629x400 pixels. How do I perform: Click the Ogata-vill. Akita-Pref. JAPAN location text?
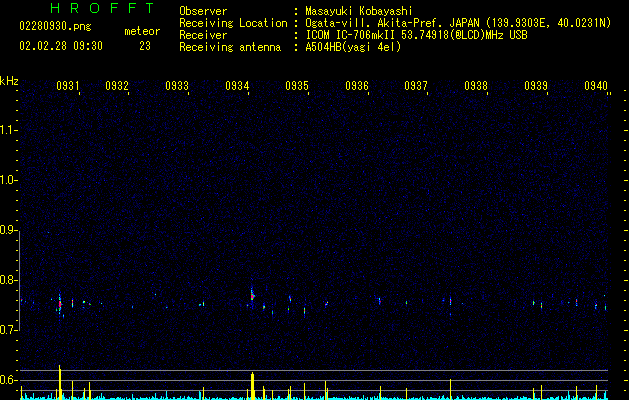(x=458, y=23)
